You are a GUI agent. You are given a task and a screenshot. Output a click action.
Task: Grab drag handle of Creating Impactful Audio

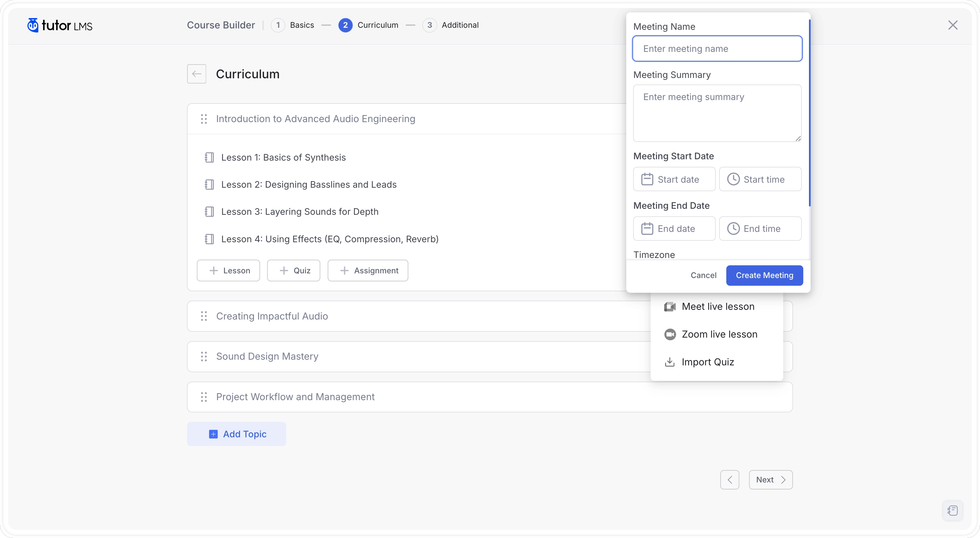pos(204,316)
